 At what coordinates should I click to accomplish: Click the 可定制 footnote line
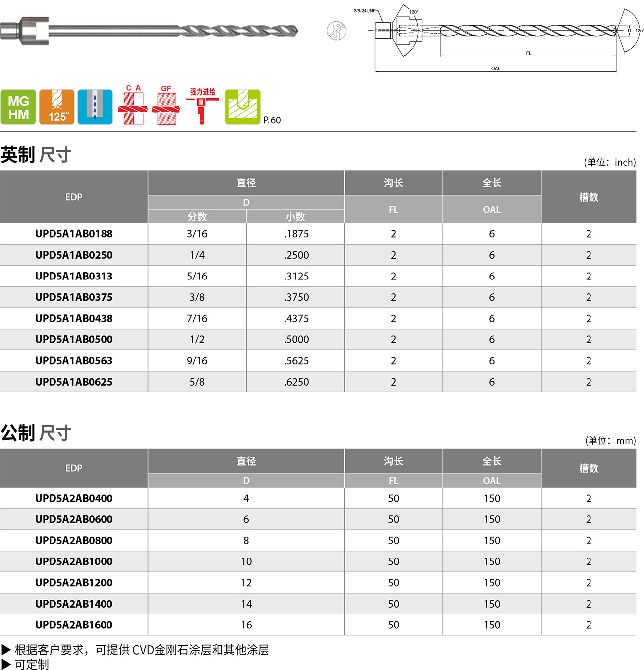(x=25, y=664)
